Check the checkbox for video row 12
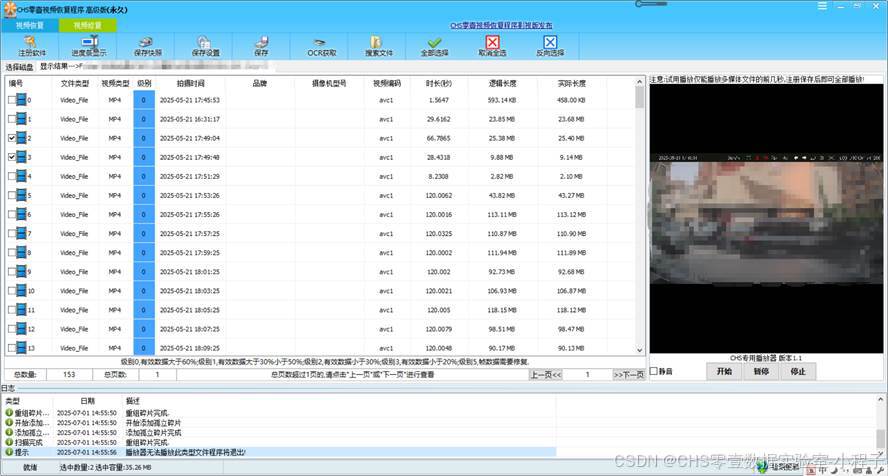Image resolution: width=888 pixels, height=476 pixels. click(x=12, y=329)
